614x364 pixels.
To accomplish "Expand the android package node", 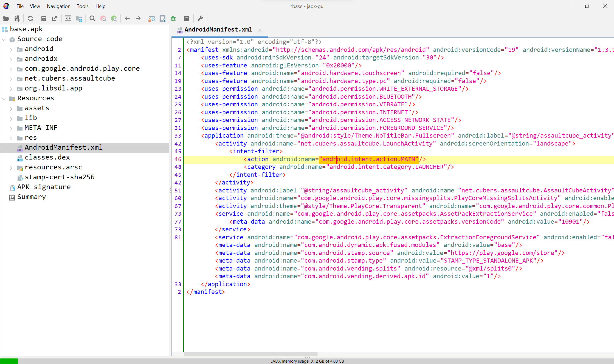I will [x=11, y=49].
